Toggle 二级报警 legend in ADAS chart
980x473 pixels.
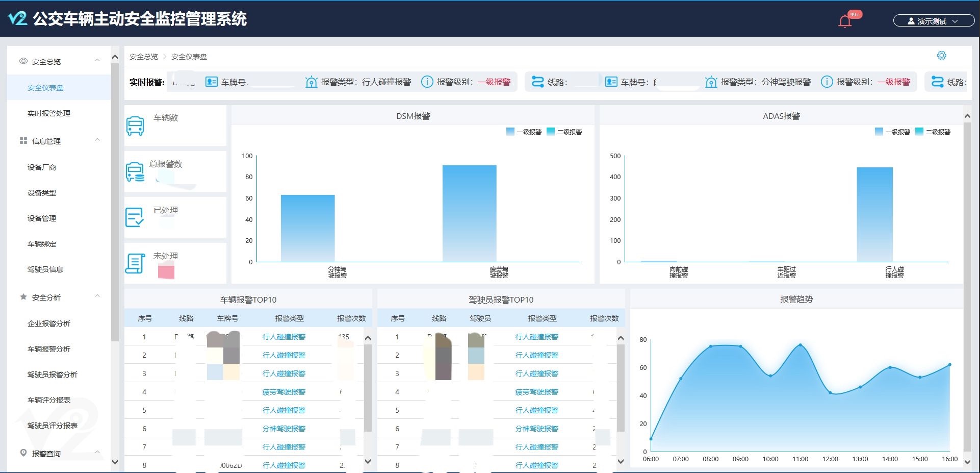coord(933,132)
